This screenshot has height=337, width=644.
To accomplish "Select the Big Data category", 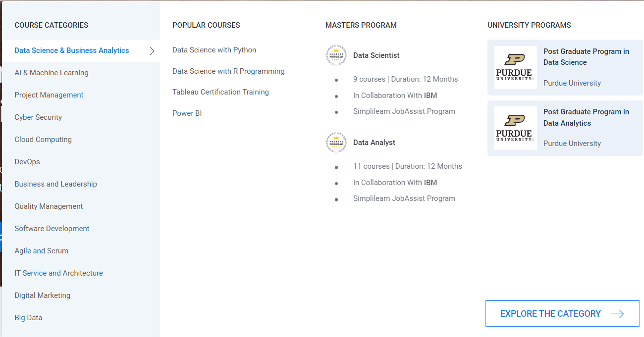I will (x=28, y=318).
